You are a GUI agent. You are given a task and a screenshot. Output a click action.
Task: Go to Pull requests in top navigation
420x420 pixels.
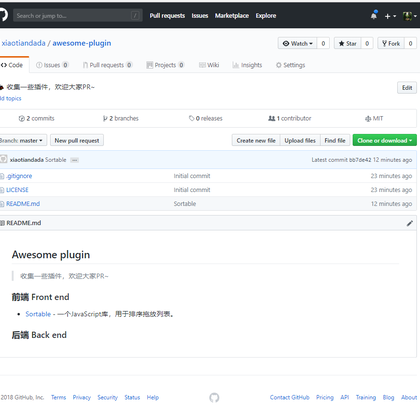pos(167,16)
